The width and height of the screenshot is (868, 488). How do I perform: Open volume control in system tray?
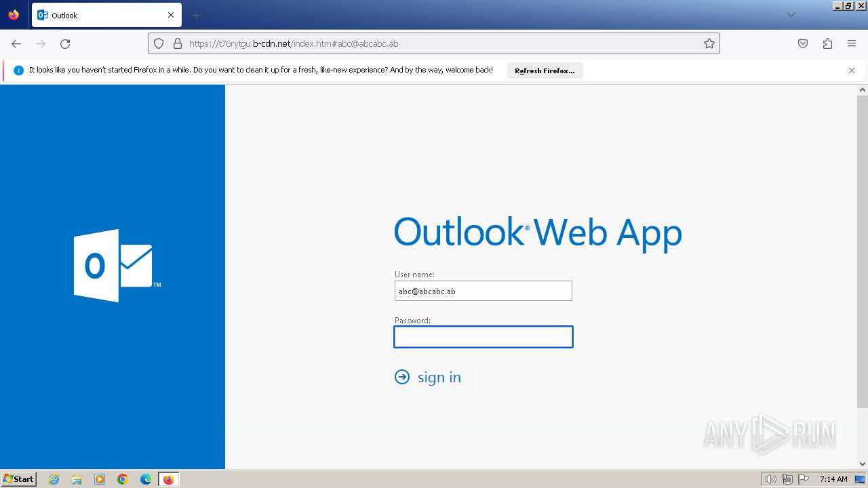click(771, 479)
